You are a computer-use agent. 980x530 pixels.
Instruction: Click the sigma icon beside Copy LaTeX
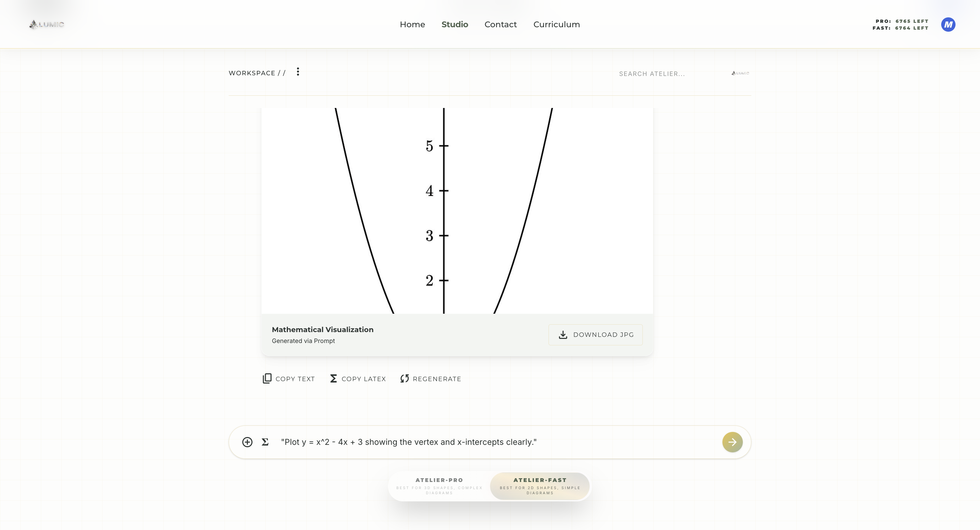pos(333,378)
